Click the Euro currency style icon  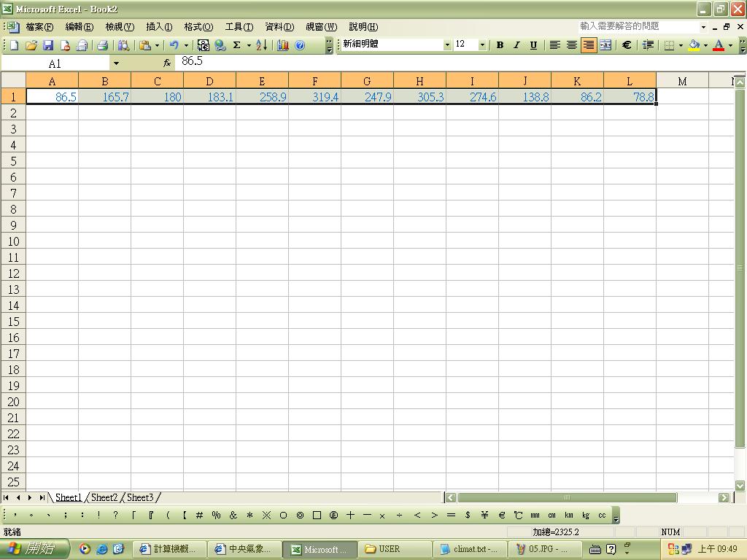[626, 45]
